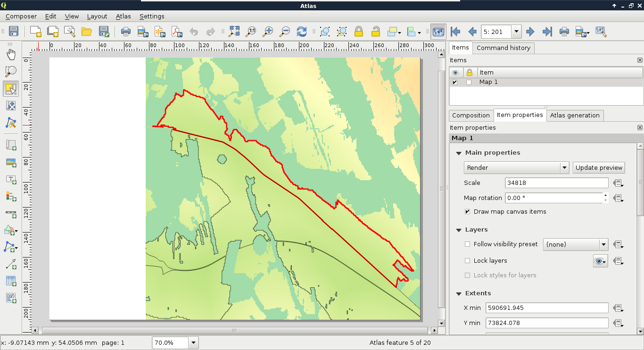
Task: Click the Update preview button
Action: 599,167
